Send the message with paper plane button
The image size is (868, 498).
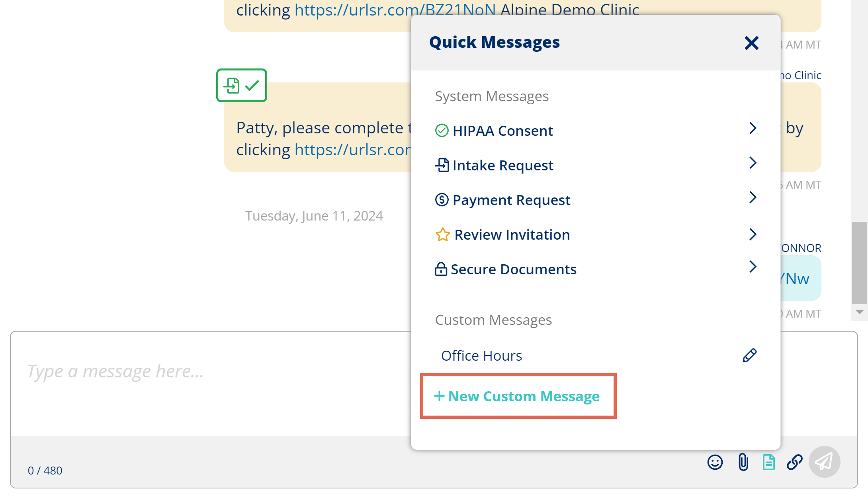(x=824, y=462)
